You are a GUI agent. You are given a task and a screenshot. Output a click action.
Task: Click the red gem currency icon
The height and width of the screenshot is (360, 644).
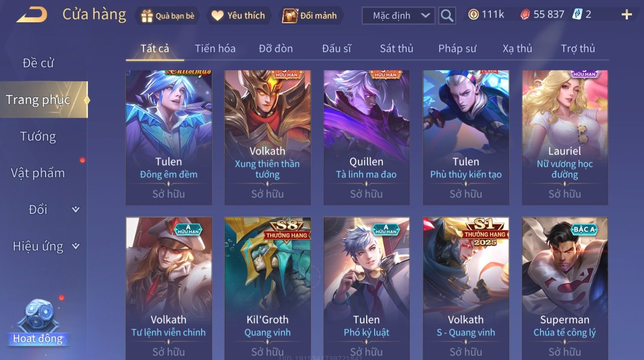pyautogui.click(x=525, y=15)
